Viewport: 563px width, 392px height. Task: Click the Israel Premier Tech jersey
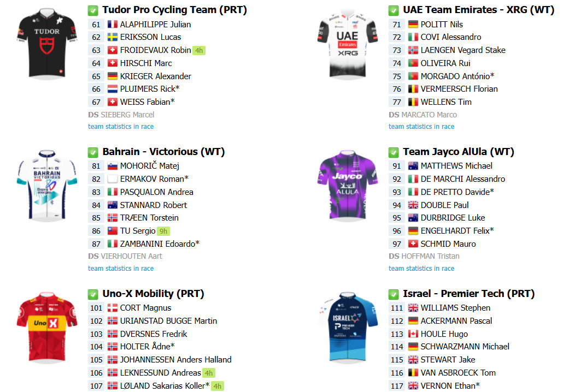tap(347, 327)
